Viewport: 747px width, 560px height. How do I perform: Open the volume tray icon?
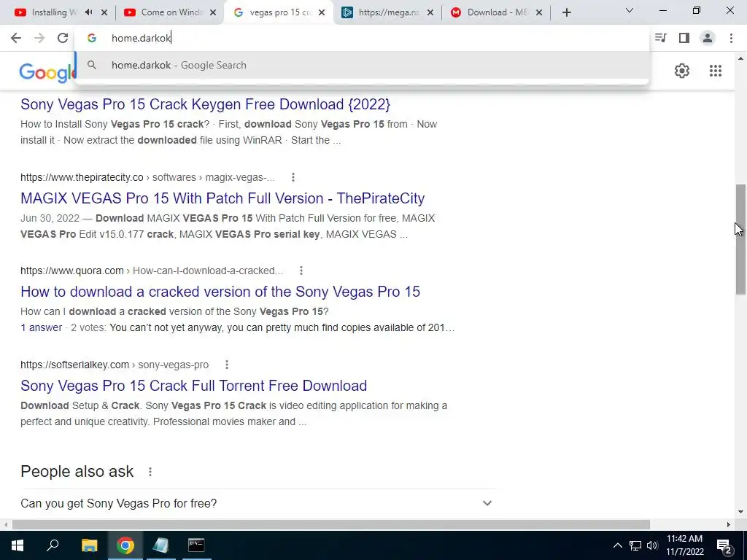pyautogui.click(x=652, y=545)
